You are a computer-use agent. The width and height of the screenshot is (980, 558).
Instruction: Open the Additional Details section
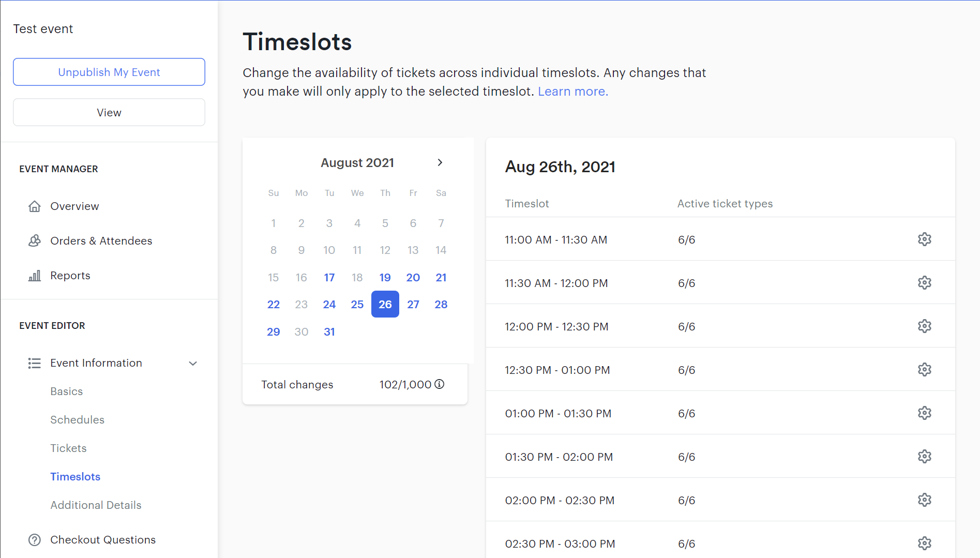96,505
